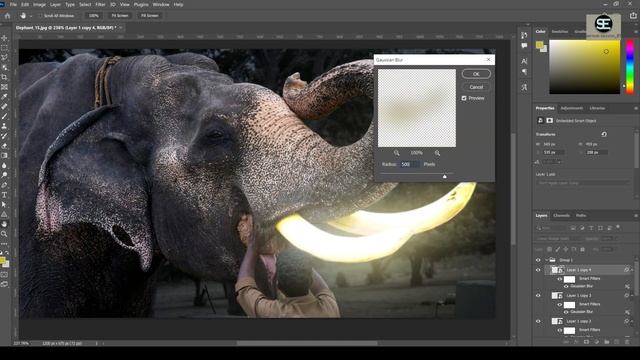Collapse filters arrow on Layer 1 copy 4

tap(632, 270)
